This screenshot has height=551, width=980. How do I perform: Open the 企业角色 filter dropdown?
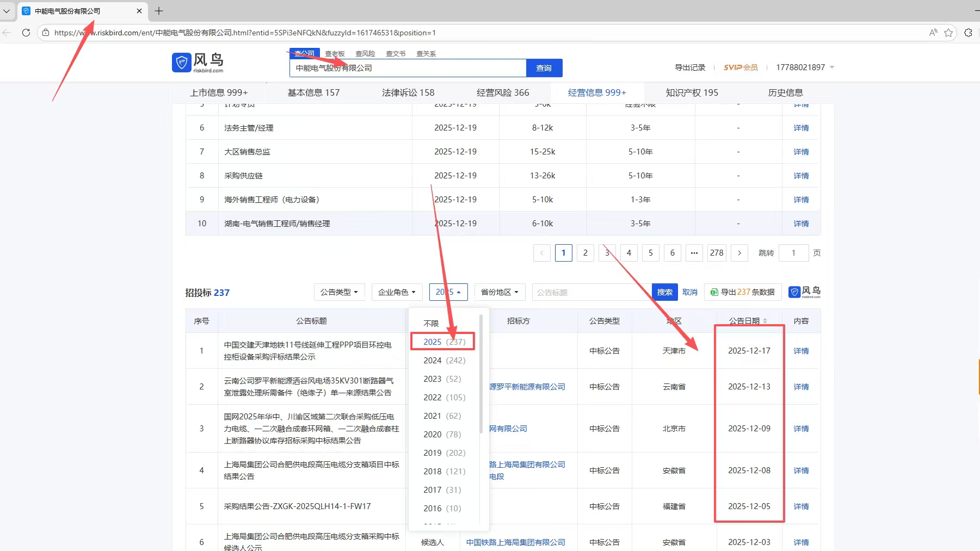(397, 292)
